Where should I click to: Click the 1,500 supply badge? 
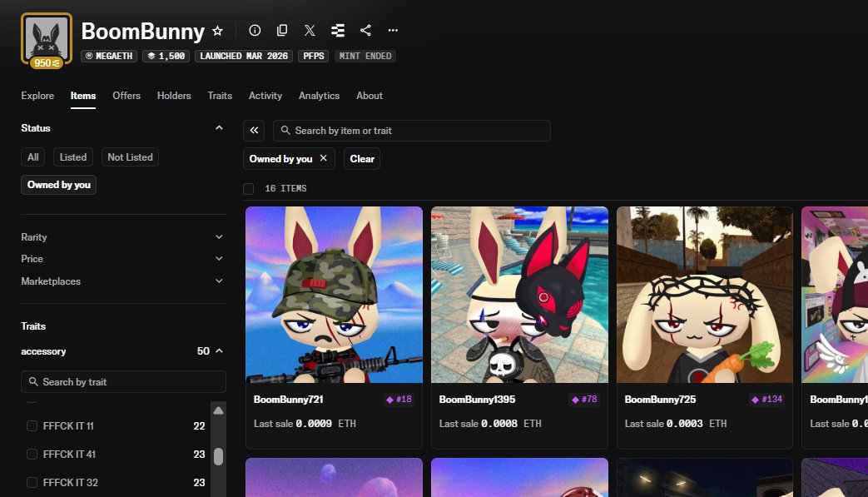[x=166, y=56]
